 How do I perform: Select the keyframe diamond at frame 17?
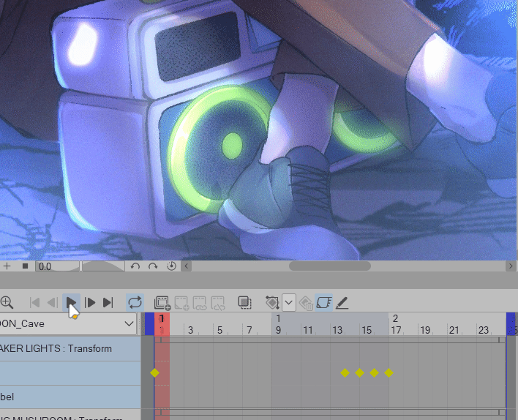pyautogui.click(x=388, y=372)
